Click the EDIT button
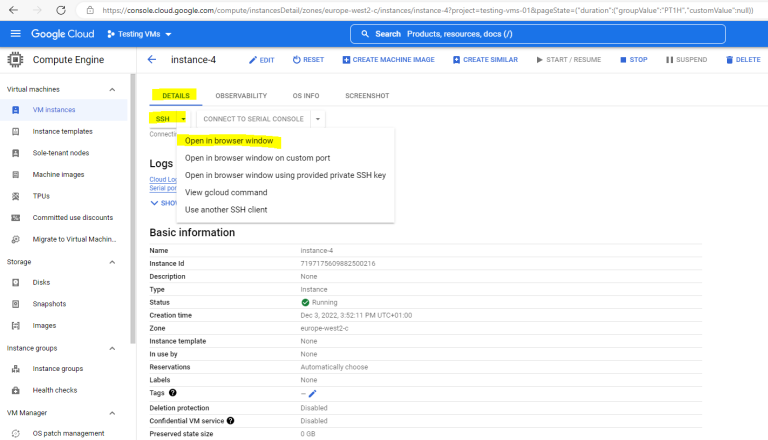 pos(262,60)
